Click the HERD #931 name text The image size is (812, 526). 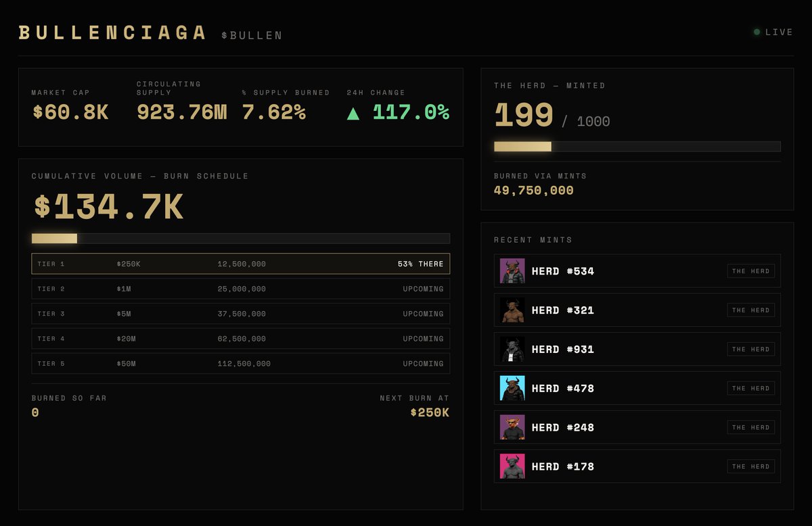pos(563,350)
